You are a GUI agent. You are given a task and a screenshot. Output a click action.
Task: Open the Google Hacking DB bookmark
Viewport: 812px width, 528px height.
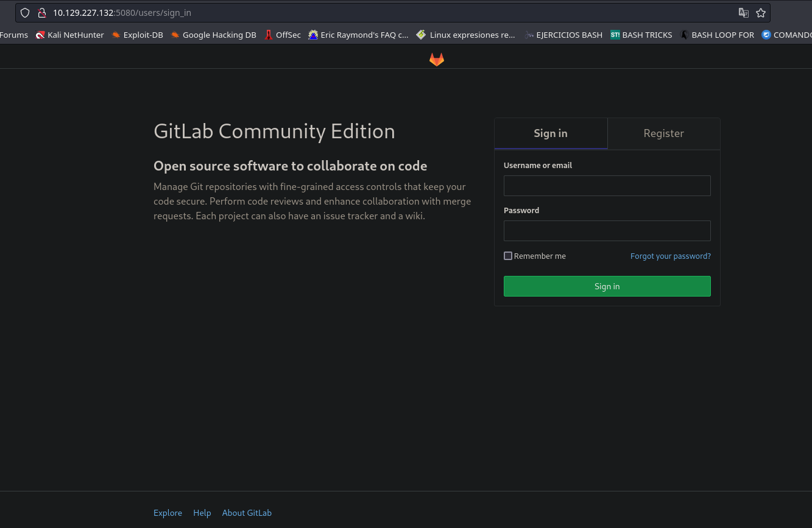(x=214, y=35)
